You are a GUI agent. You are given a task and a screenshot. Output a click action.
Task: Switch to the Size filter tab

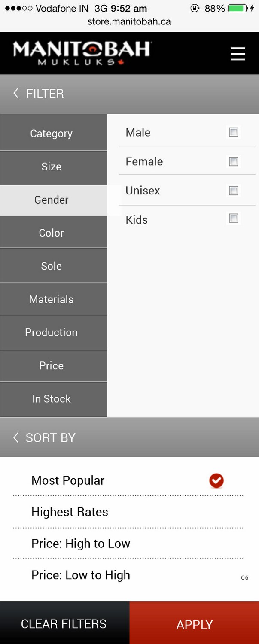(x=52, y=167)
